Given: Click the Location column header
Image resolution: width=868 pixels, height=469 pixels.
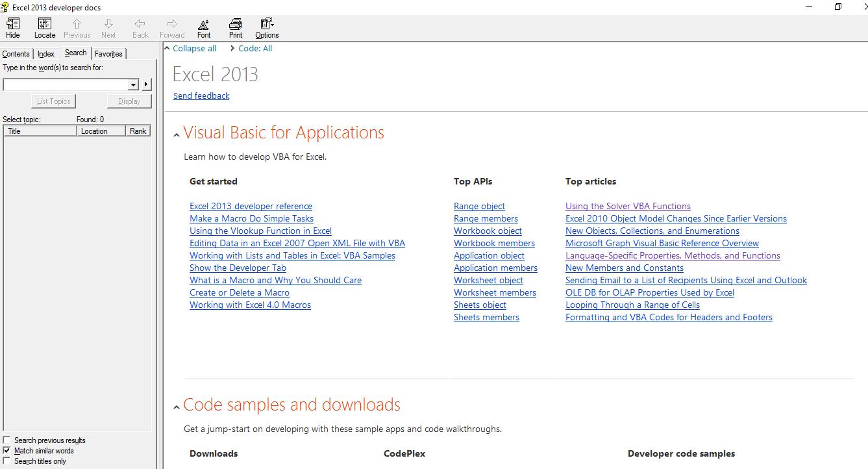Looking at the screenshot, I should coord(101,131).
